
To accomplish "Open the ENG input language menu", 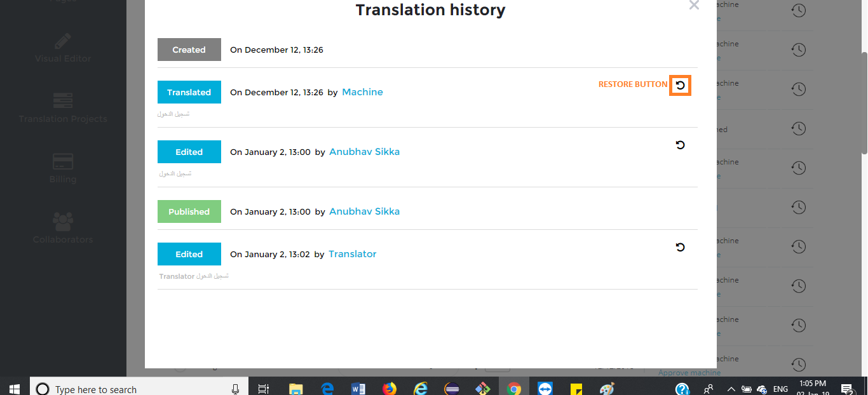I will coord(781,389).
